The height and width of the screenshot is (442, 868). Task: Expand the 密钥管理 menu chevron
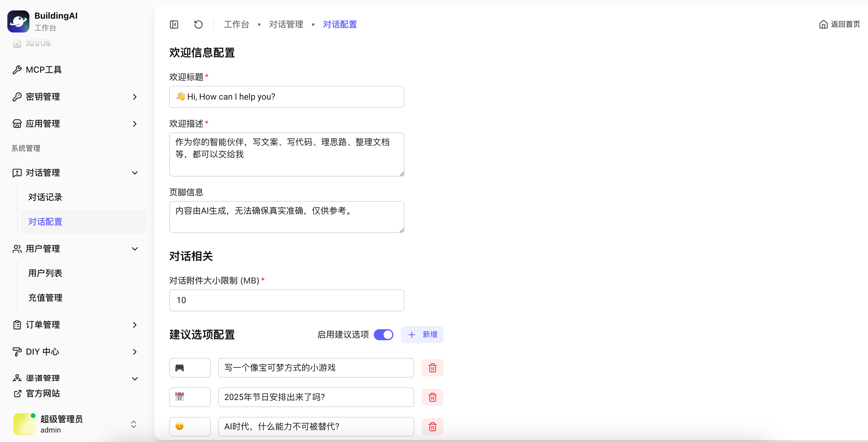(135, 97)
